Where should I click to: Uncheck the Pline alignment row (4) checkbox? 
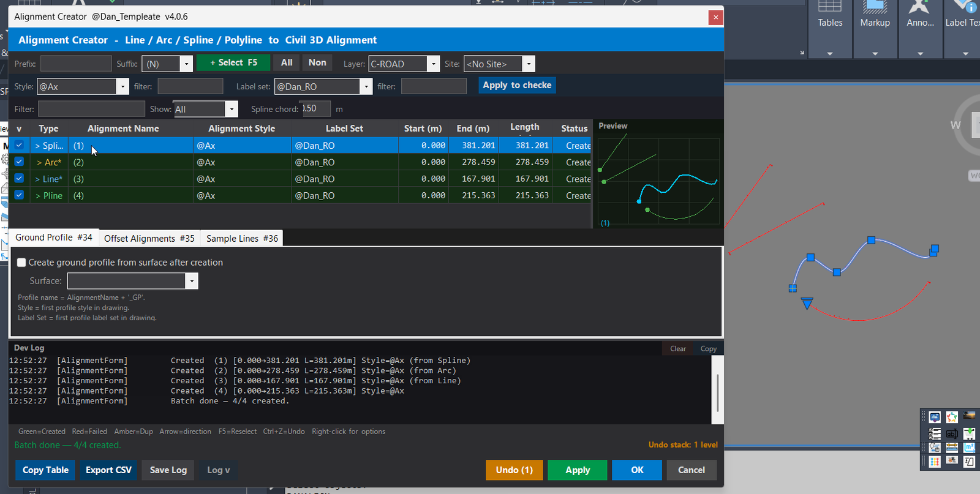pyautogui.click(x=19, y=195)
